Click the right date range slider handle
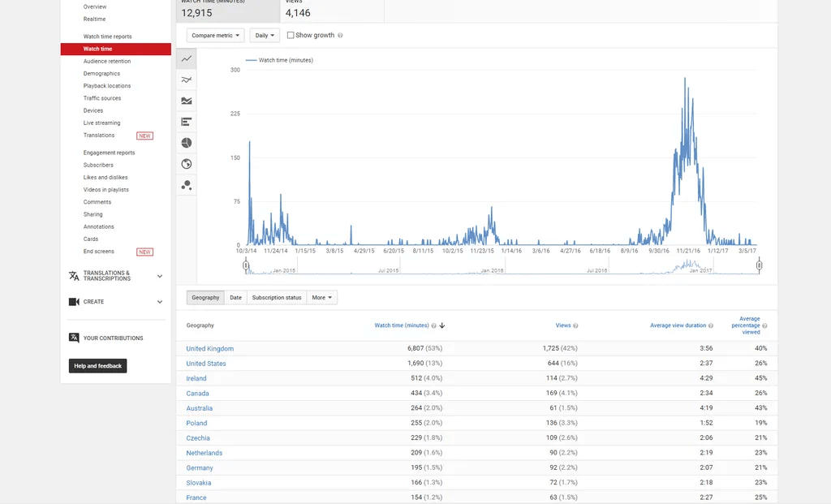 759,265
